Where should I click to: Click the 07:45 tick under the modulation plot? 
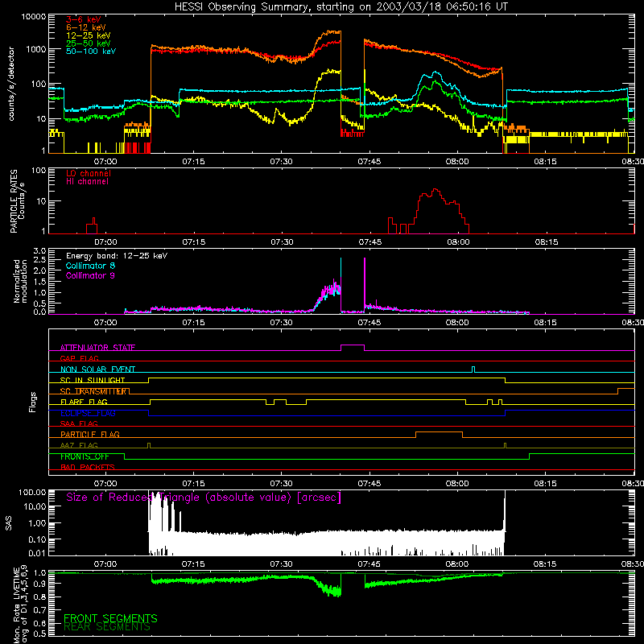(369, 323)
